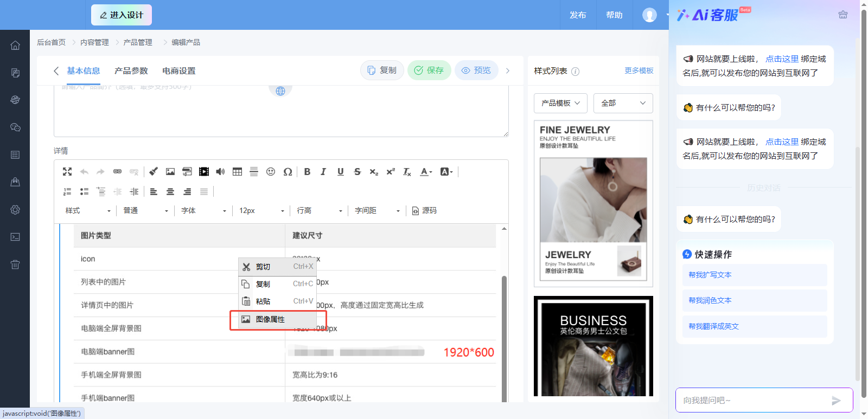The height and width of the screenshot is (419, 868).
Task: Choose 复制 in the context menu
Action: (278, 284)
